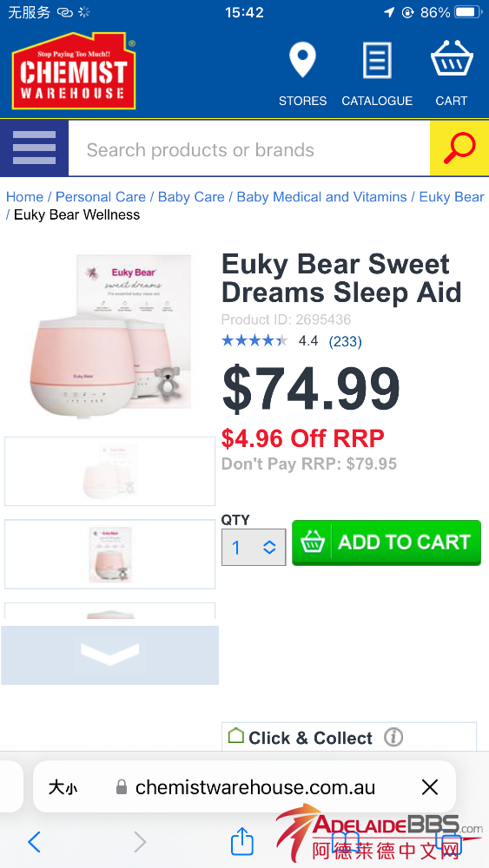Viewport: 489px width, 868px height.
Task: Tap the Safari share icon
Action: 242,841
